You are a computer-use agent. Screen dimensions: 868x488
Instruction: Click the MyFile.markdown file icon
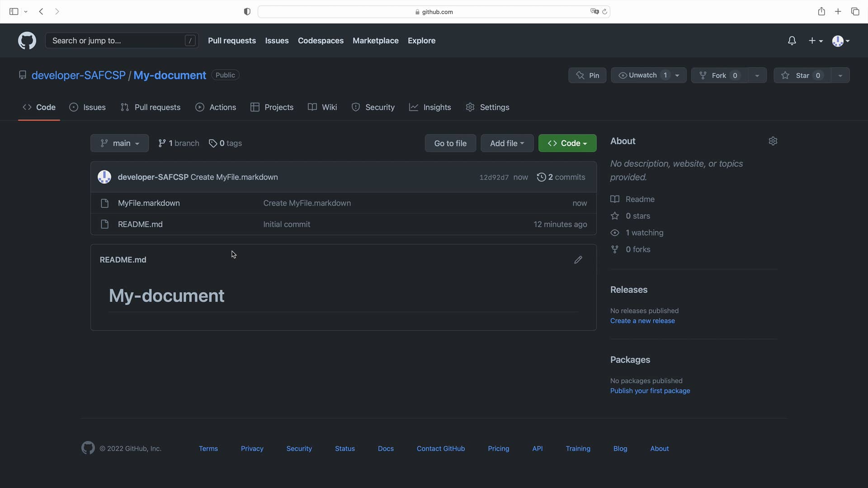point(104,203)
